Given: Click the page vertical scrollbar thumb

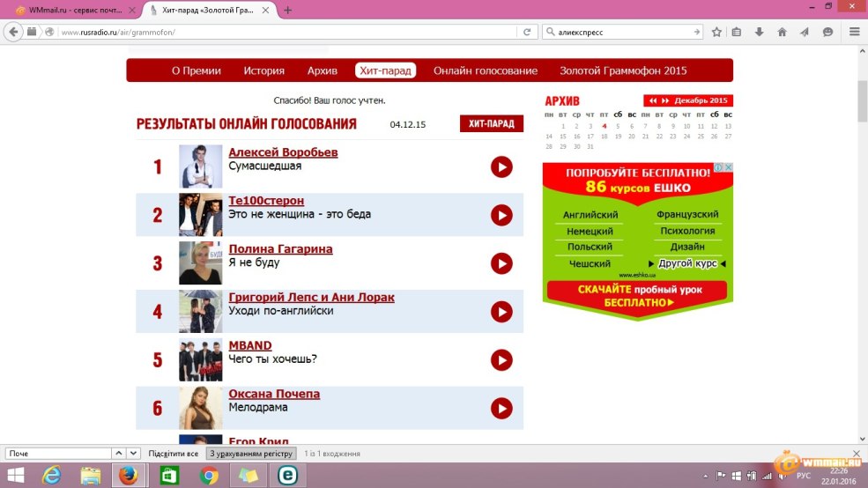Looking at the screenshot, I should [x=863, y=101].
